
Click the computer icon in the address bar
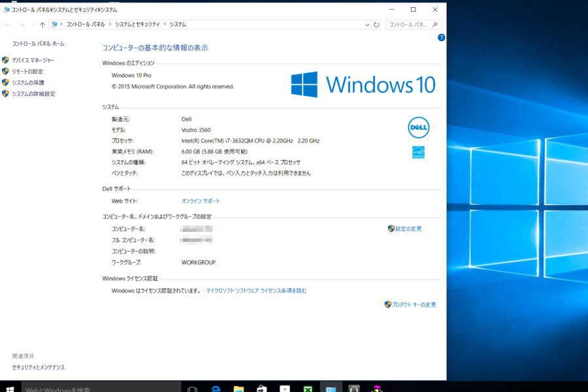54,24
